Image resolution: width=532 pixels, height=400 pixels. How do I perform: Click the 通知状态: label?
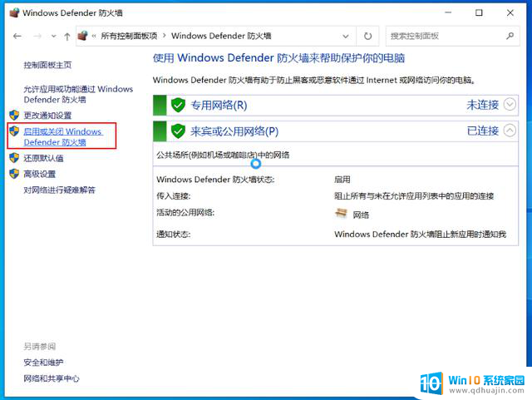174,234
